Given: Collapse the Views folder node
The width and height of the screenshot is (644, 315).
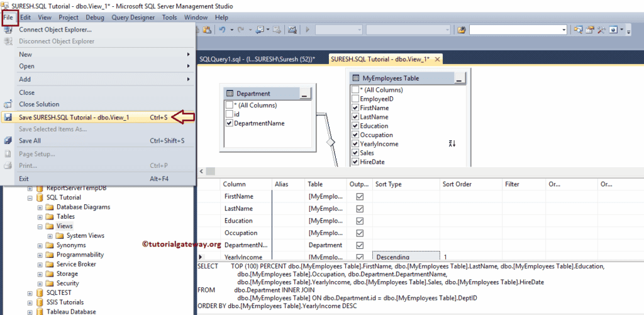Looking at the screenshot, I should point(40,226).
